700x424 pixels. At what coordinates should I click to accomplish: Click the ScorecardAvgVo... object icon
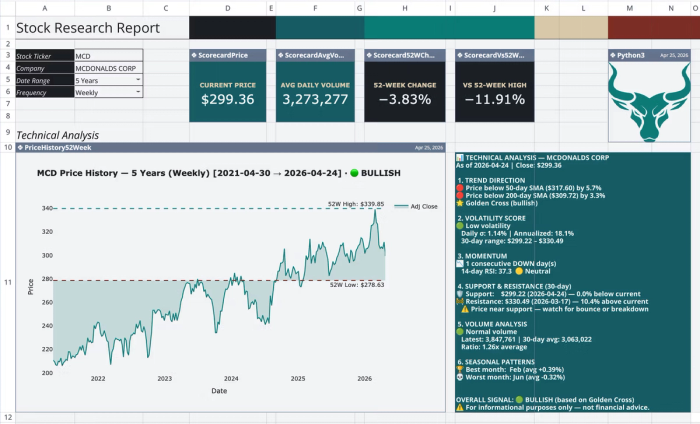(281, 55)
